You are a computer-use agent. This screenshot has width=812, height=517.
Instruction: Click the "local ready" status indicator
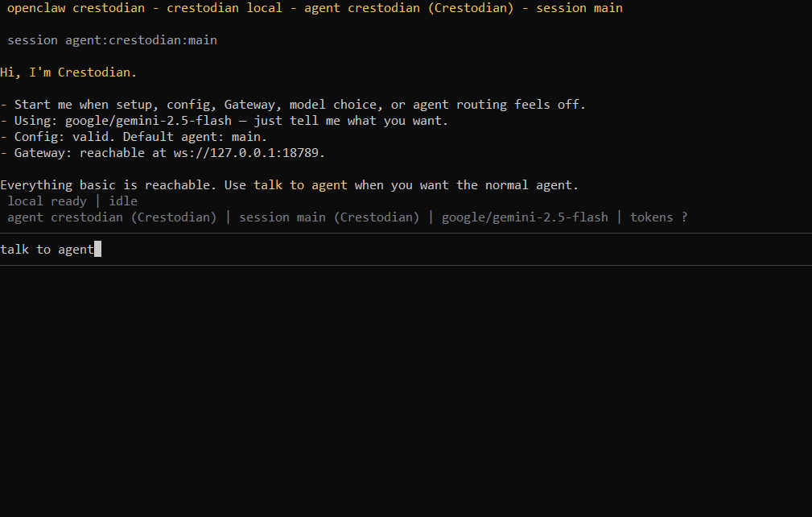[x=47, y=201]
